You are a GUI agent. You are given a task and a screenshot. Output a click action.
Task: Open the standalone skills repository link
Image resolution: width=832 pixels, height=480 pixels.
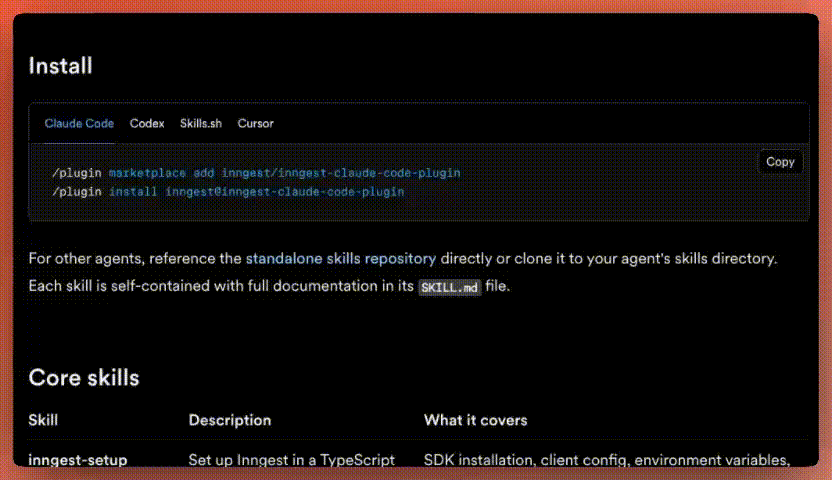coord(341,259)
